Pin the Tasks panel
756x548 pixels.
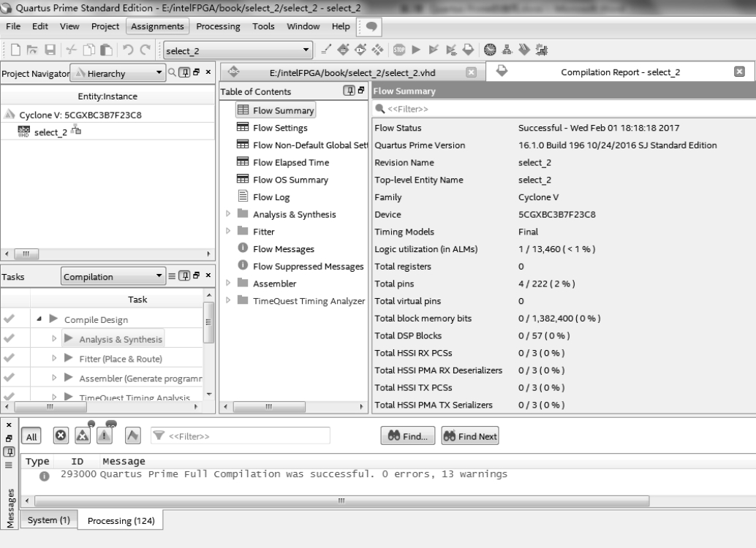pos(184,275)
